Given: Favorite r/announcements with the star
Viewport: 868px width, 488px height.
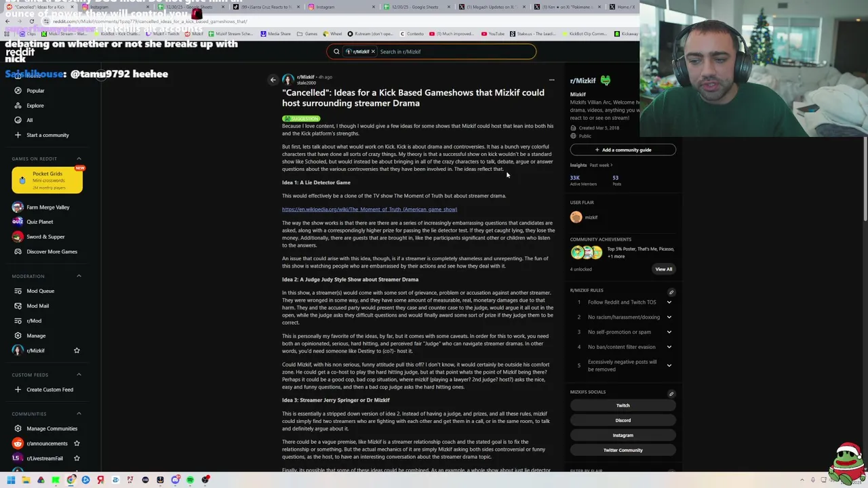Looking at the screenshot, I should [77, 443].
